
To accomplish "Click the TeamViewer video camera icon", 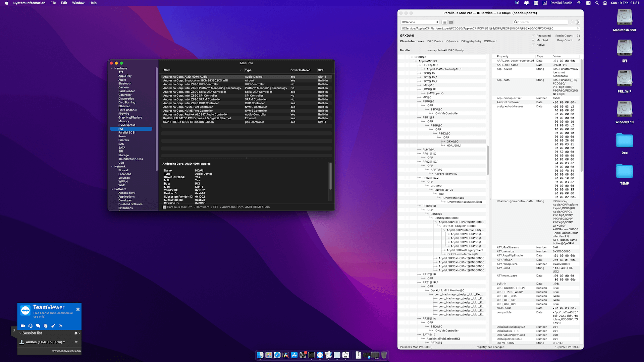I will point(23,326).
